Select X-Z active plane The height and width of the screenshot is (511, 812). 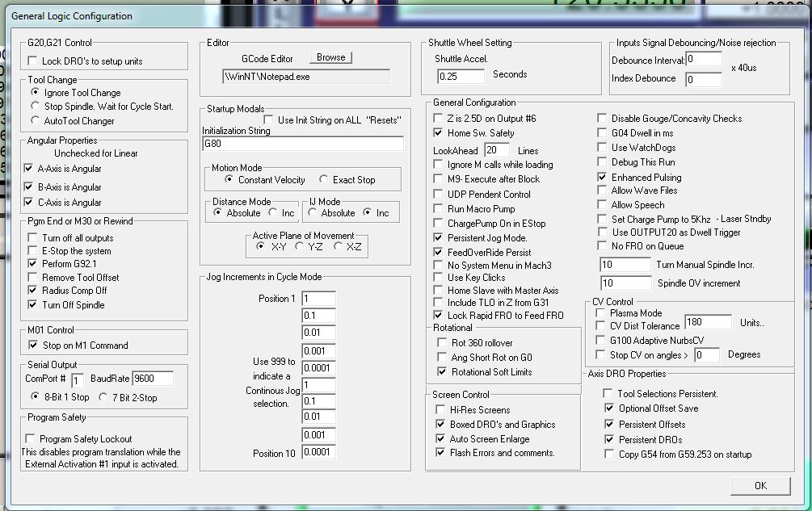(x=338, y=246)
